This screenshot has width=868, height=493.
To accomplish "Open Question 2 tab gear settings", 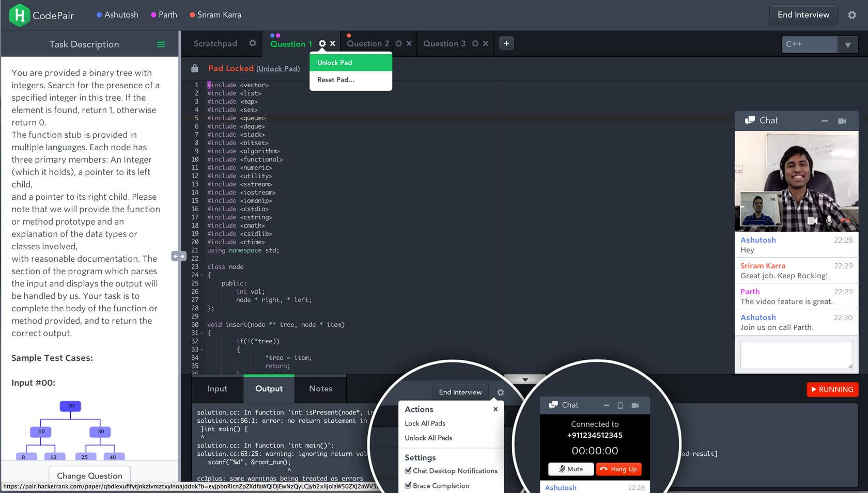I will click(x=399, y=44).
